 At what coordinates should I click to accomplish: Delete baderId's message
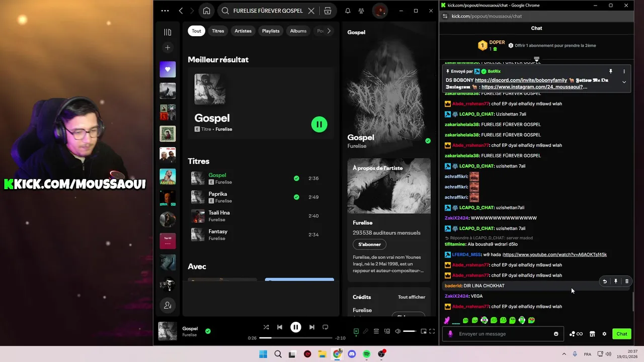(626, 282)
